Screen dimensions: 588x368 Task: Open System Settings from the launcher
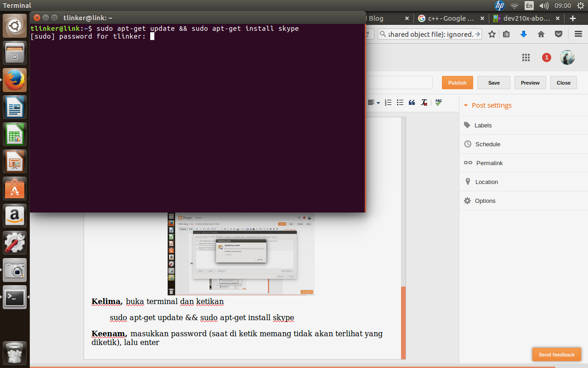pyautogui.click(x=15, y=243)
